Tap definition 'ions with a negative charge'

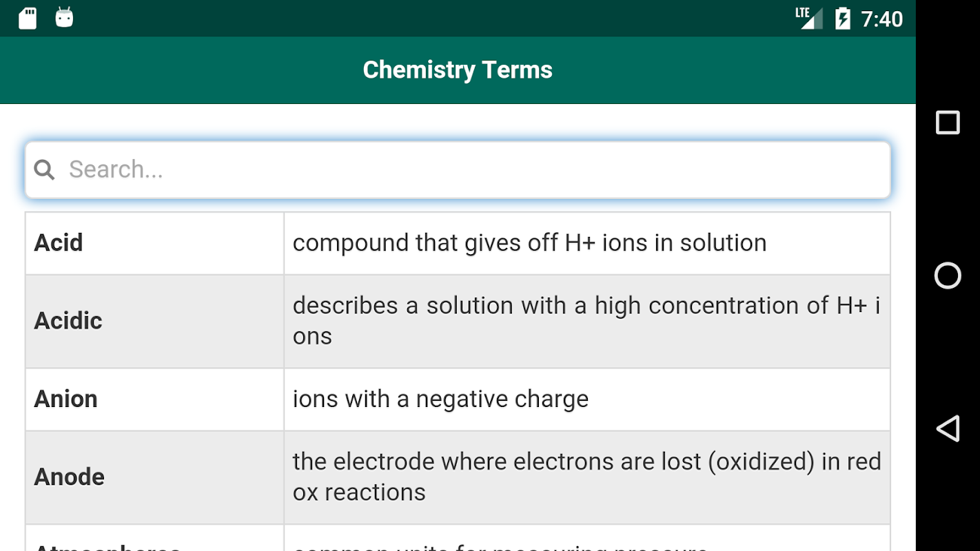(x=441, y=399)
